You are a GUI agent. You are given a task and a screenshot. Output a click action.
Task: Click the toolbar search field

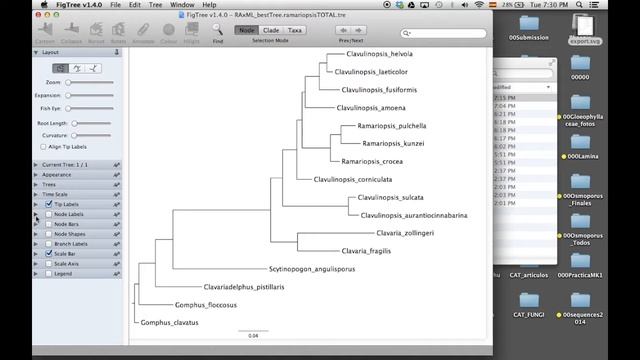pos(444,33)
